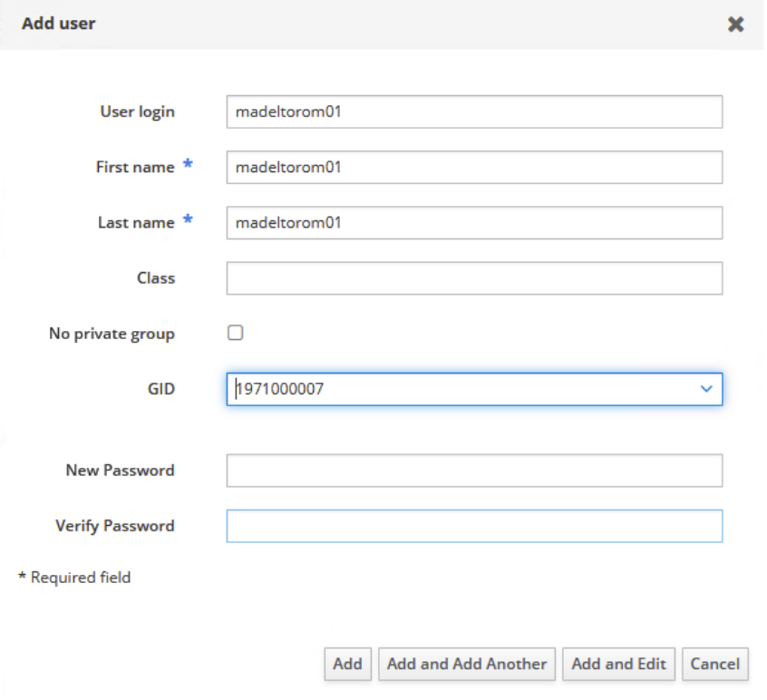The image size is (767, 700).
Task: Click the No private group label
Action: pyautogui.click(x=112, y=334)
